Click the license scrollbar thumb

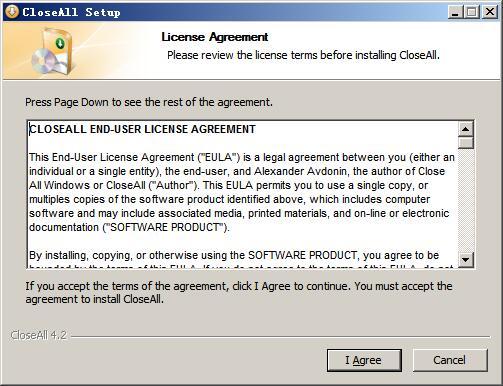tap(466, 143)
